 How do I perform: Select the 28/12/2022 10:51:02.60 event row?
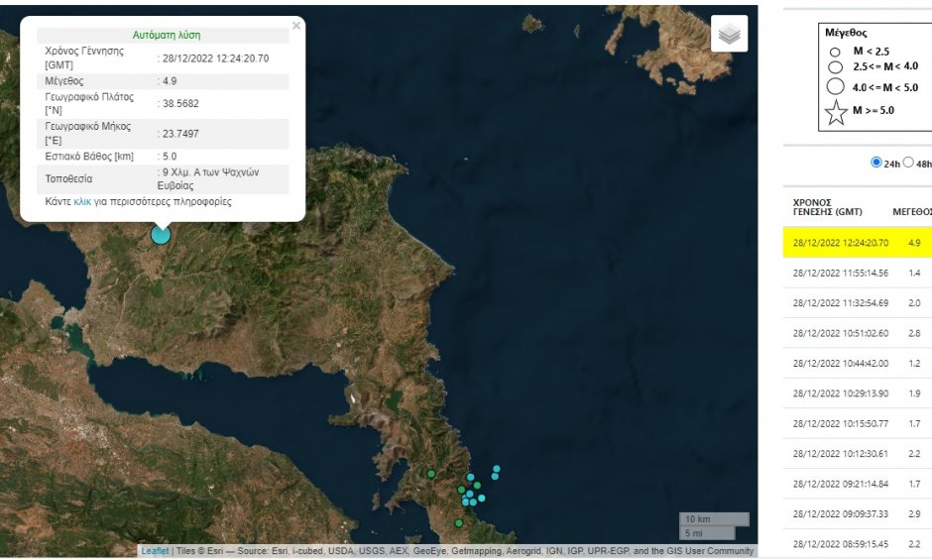857,333
